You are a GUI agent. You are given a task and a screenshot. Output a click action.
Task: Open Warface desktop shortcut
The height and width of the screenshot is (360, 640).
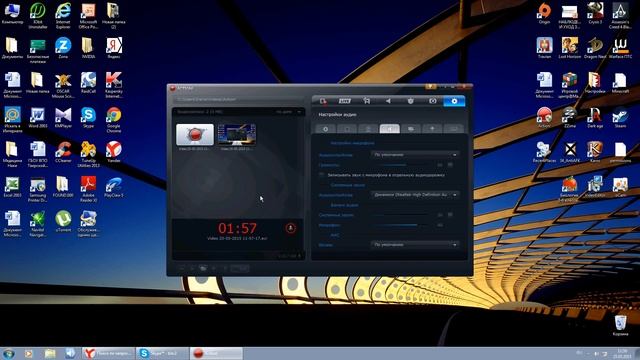click(x=620, y=48)
